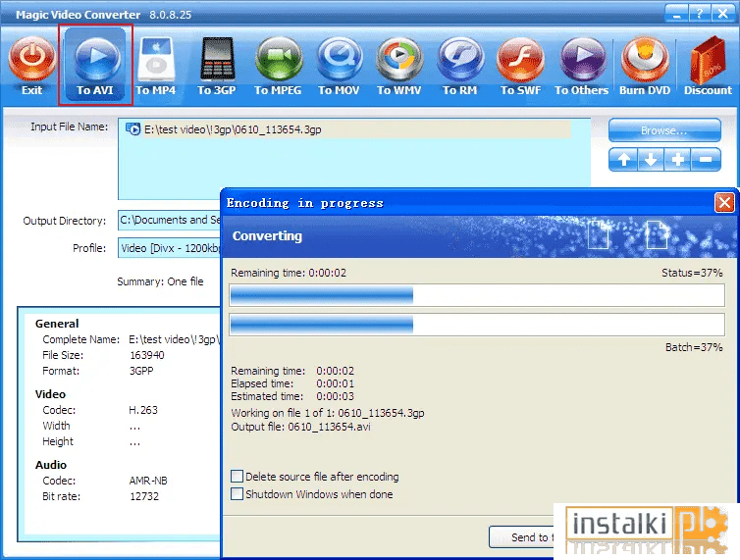Select input file 0610_113654.3gp entry

(x=348, y=129)
